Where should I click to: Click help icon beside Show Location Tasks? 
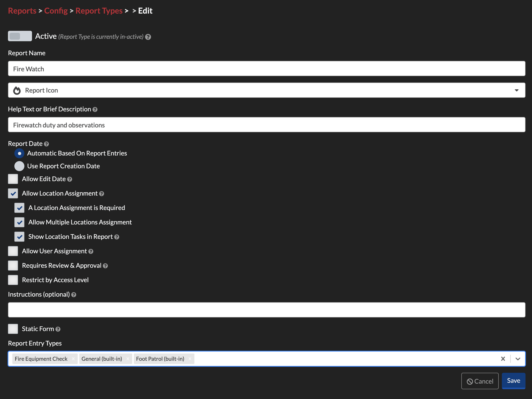(x=117, y=237)
